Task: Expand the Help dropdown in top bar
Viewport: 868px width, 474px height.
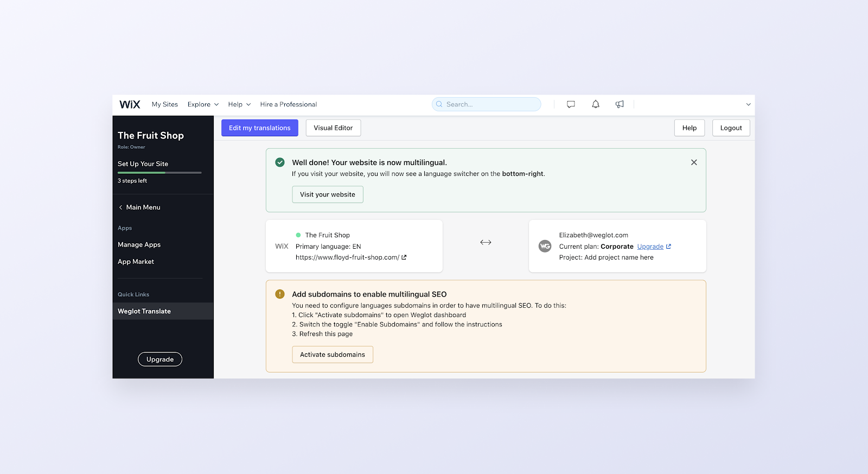Action: pos(239,104)
